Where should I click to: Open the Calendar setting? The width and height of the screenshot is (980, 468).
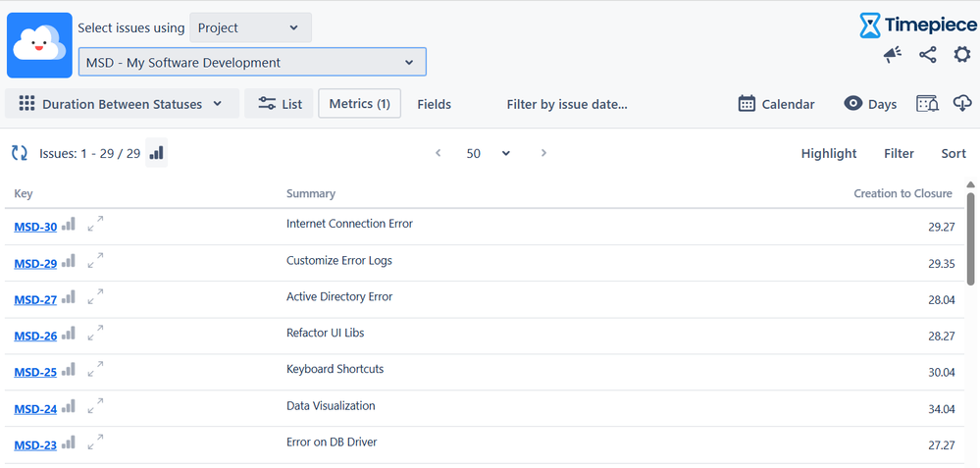[x=776, y=104]
